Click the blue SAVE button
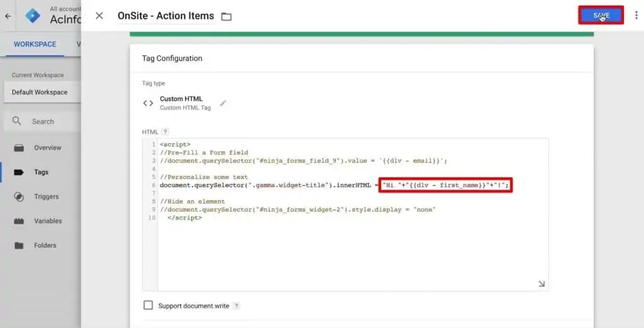The width and height of the screenshot is (644, 328). point(601,15)
